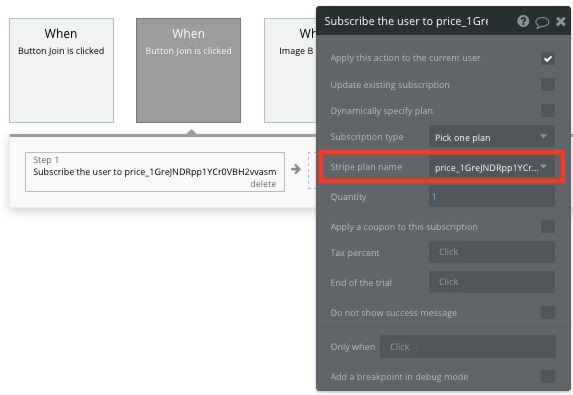Select the Step 1 Subscribe the user action
This screenshot has width=573, height=395.
155,172
